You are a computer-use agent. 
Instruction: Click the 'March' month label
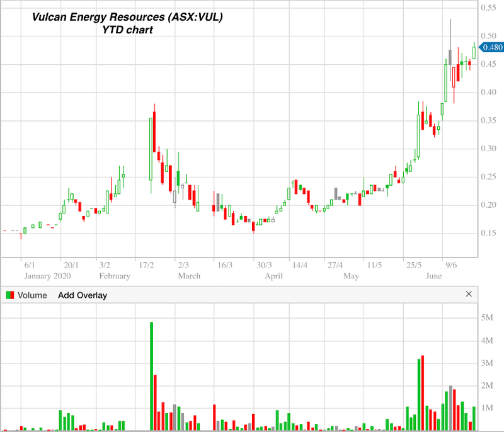(x=190, y=276)
